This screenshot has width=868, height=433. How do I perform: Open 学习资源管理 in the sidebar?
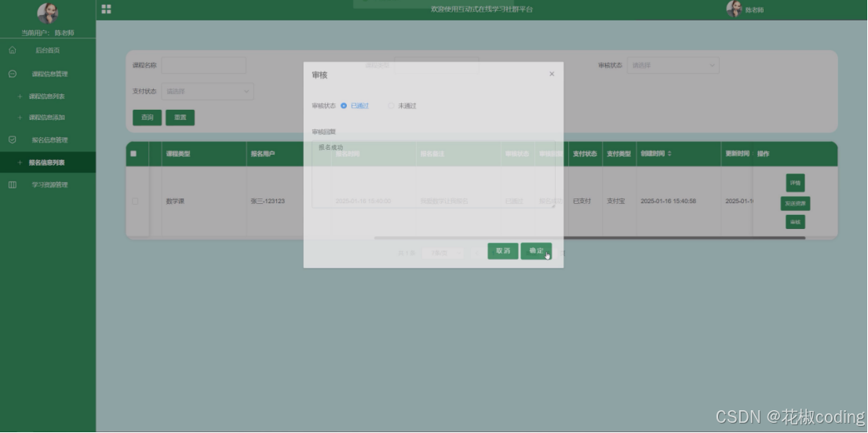pos(48,184)
